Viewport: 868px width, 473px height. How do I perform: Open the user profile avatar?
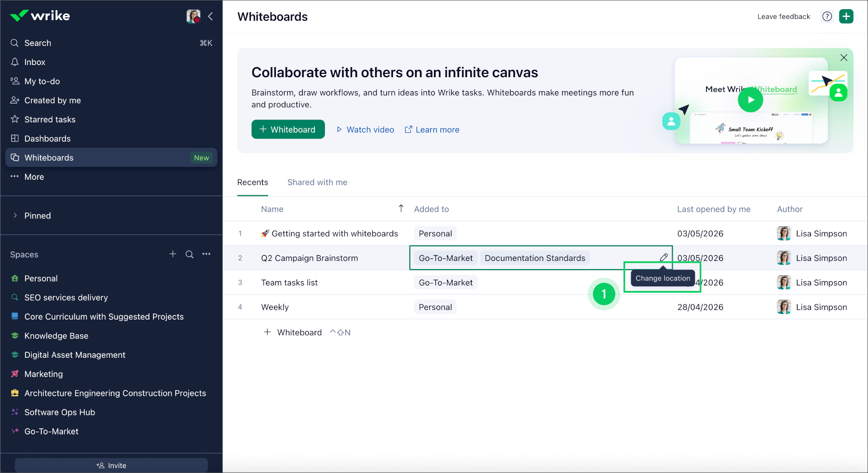[x=193, y=16]
